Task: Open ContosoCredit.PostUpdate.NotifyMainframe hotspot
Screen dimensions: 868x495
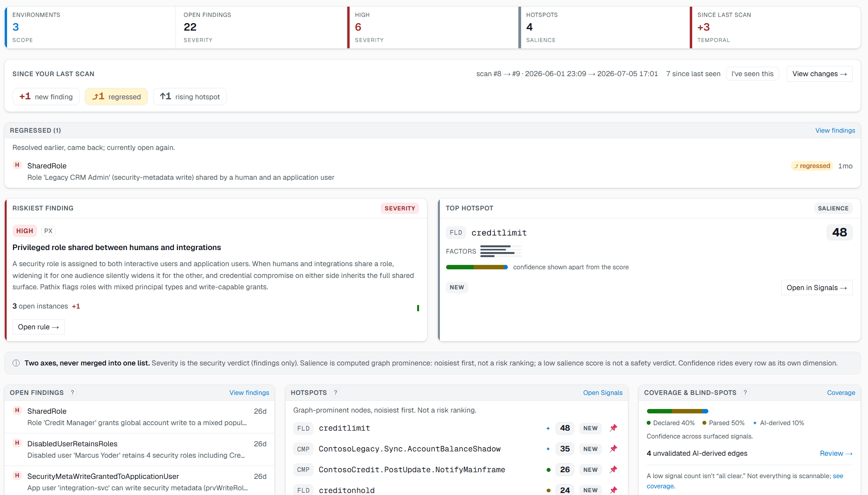Action: tap(456, 470)
